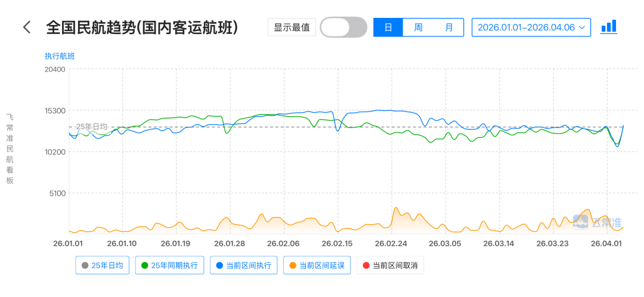Click the 显示最值 label button

click(292, 27)
